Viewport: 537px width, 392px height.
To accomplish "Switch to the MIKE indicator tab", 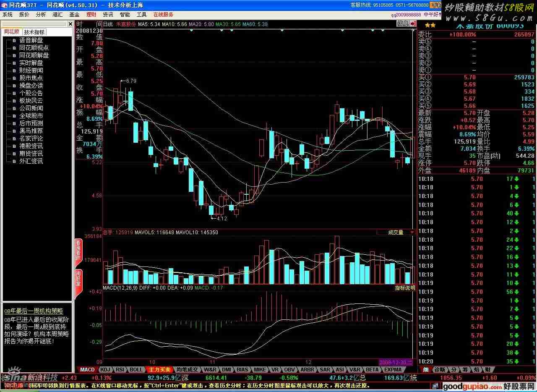I will click(x=260, y=370).
